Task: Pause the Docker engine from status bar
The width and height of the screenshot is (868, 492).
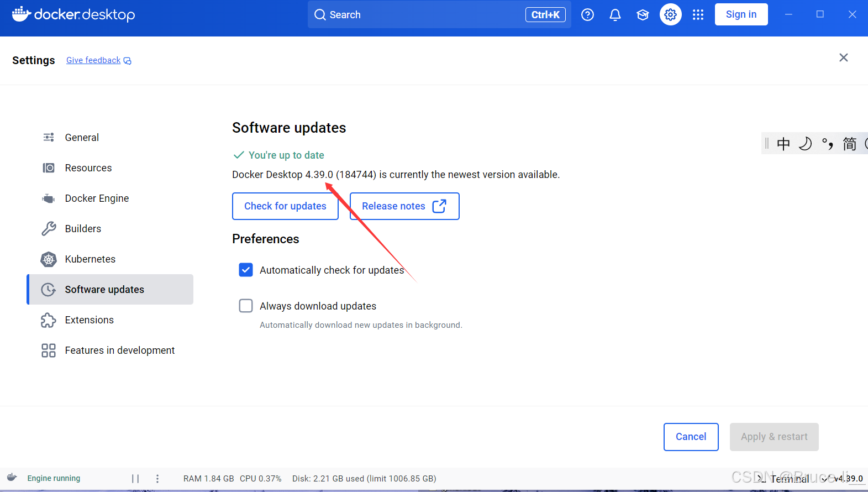Action: click(135, 479)
